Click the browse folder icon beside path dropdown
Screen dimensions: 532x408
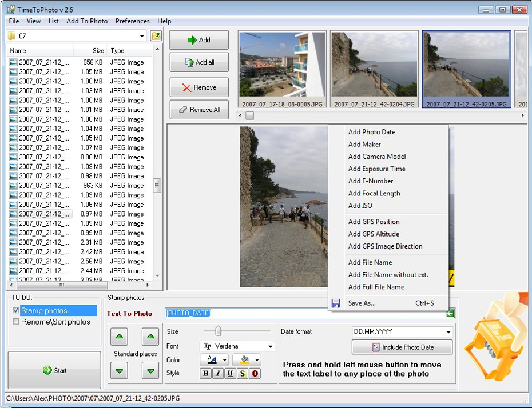point(156,36)
